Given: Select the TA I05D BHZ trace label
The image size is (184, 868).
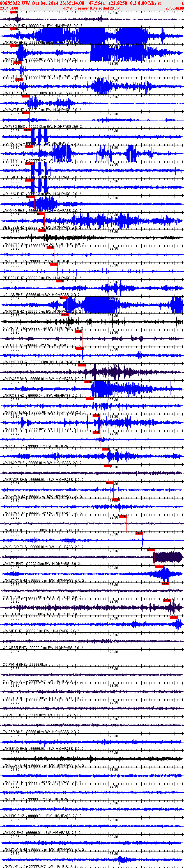Looking at the screenshot, I should 41,732.
